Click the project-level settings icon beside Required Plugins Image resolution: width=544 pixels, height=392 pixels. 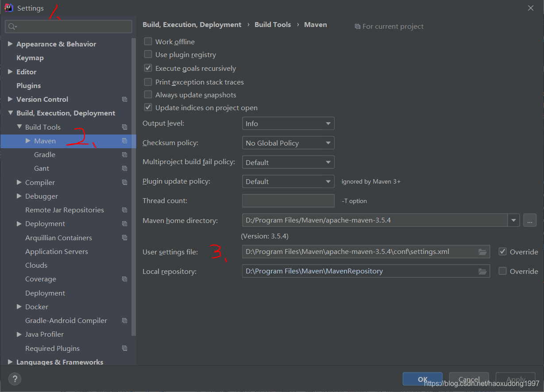(x=124, y=348)
